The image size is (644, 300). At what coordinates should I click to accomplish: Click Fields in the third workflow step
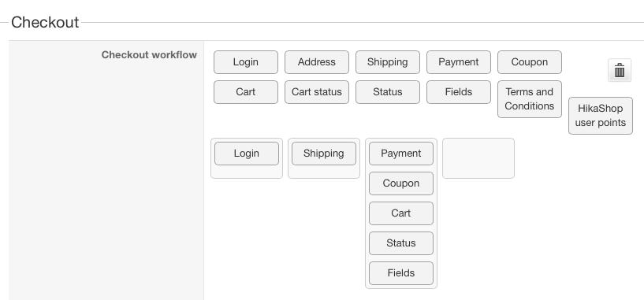[401, 273]
